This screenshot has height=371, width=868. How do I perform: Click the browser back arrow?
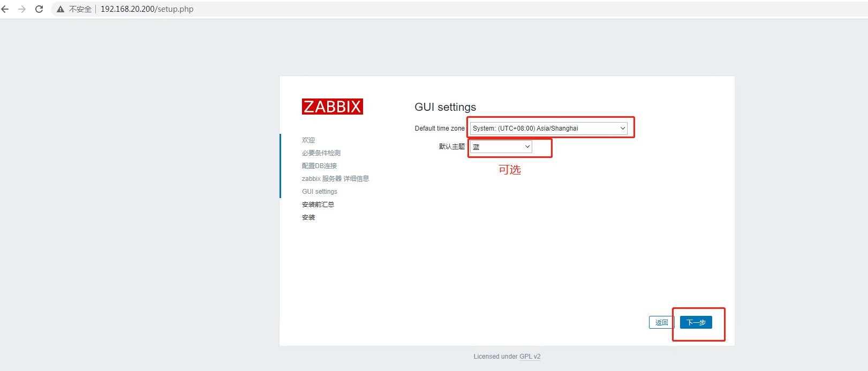[5, 9]
